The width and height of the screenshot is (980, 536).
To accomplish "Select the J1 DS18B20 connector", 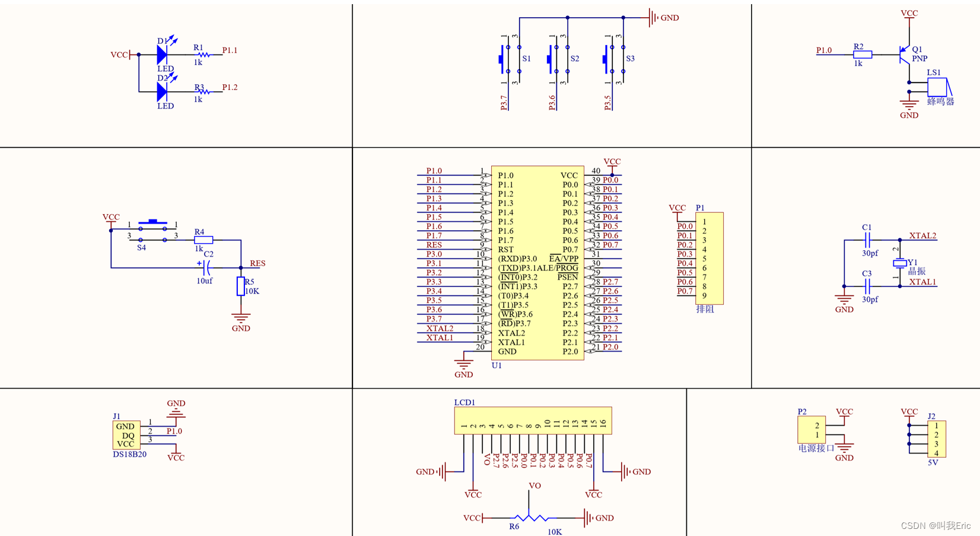I will tap(126, 435).
